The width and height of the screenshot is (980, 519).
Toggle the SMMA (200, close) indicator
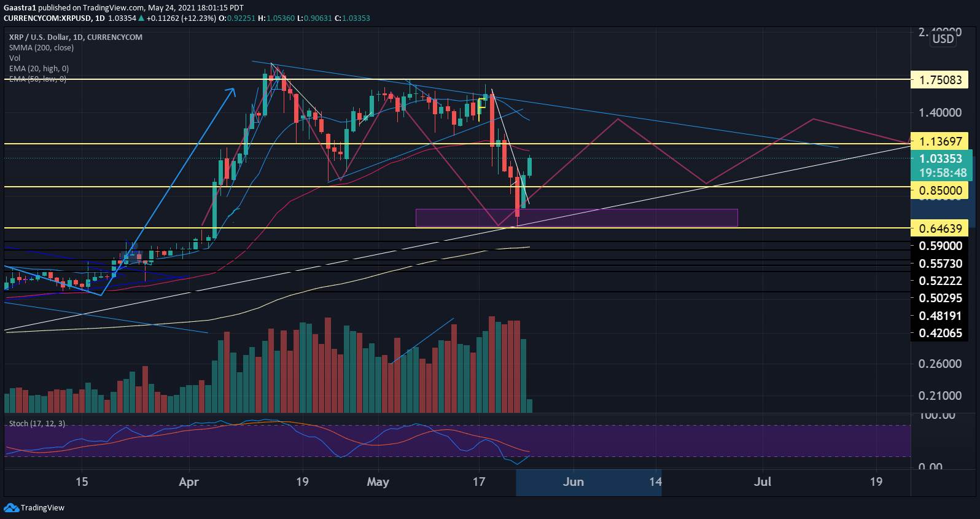[41, 47]
